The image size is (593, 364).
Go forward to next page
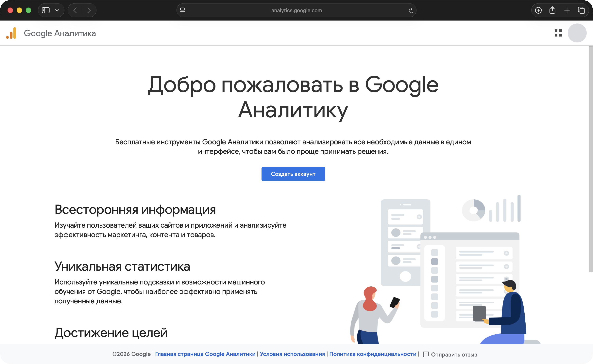[x=89, y=10]
